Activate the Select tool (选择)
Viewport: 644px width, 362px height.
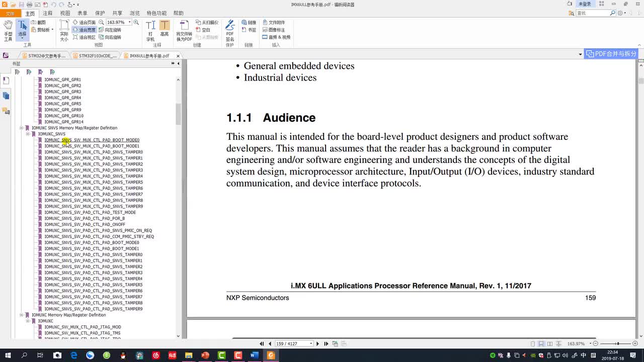pyautogui.click(x=22, y=30)
